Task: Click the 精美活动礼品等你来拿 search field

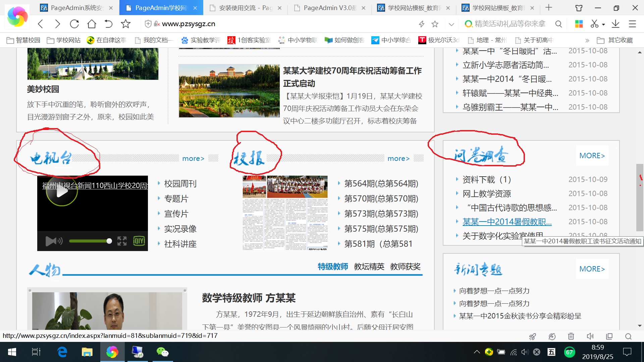Action: click(x=510, y=24)
